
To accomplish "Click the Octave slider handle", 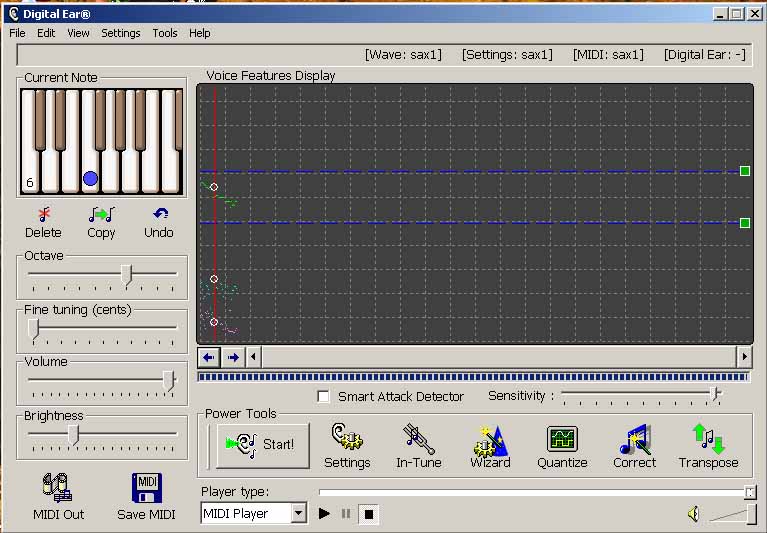I will 126,273.
